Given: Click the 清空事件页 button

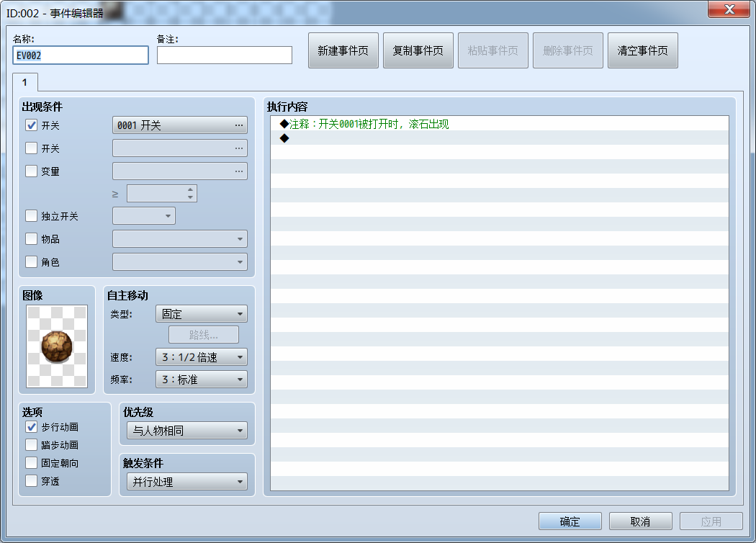Looking at the screenshot, I should pos(643,50).
